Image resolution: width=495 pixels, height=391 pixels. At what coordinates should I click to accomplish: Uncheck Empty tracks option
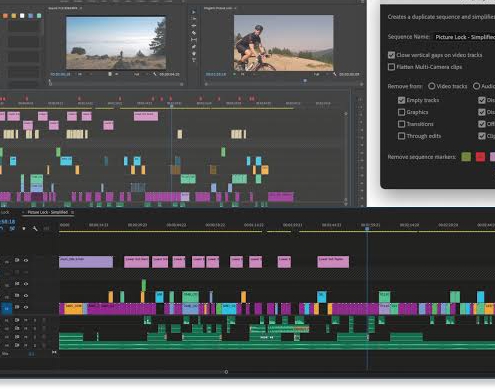pyautogui.click(x=401, y=100)
